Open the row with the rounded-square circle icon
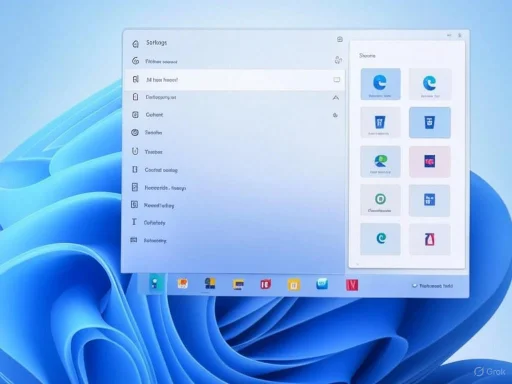This screenshot has width=512, height=384. point(235,115)
